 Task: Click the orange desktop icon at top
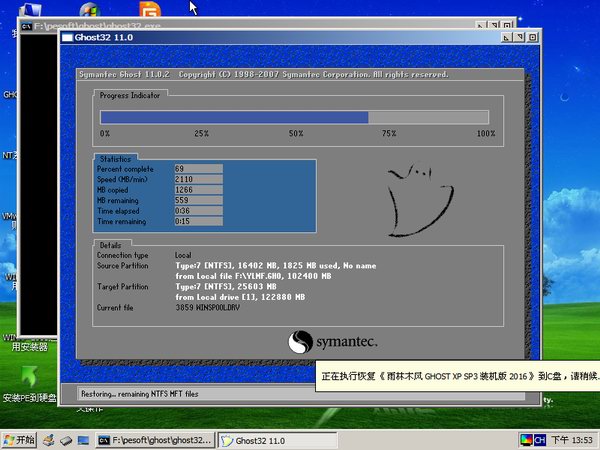[150, 11]
